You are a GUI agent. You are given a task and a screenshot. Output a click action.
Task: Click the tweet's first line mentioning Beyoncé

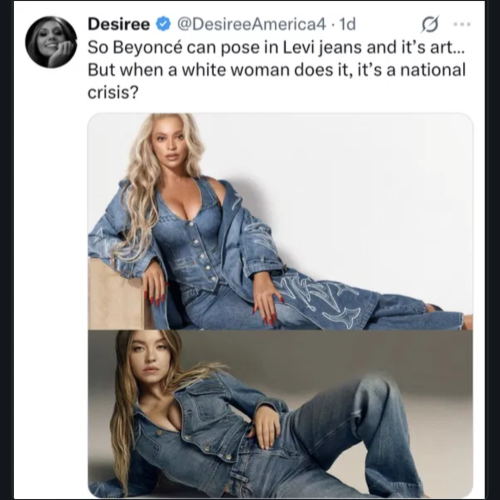[x=276, y=47]
